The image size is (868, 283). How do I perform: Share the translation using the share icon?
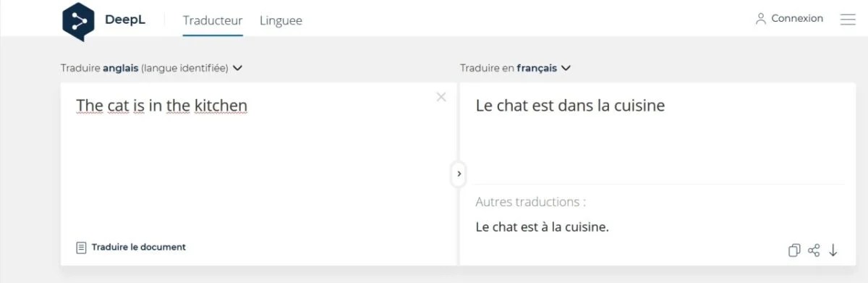814,250
